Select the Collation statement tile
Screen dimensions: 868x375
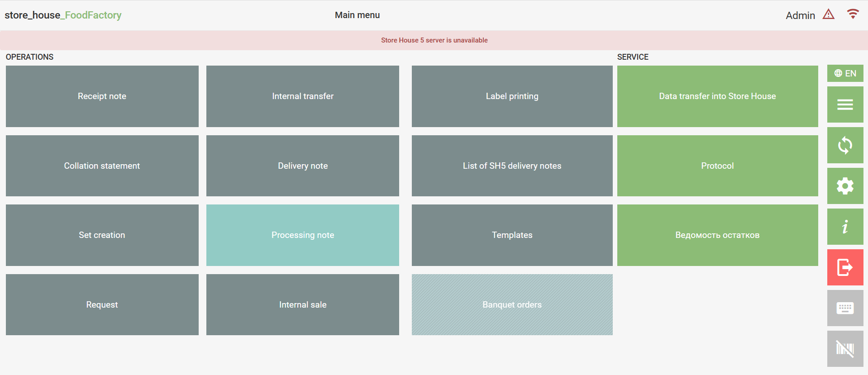[102, 166]
